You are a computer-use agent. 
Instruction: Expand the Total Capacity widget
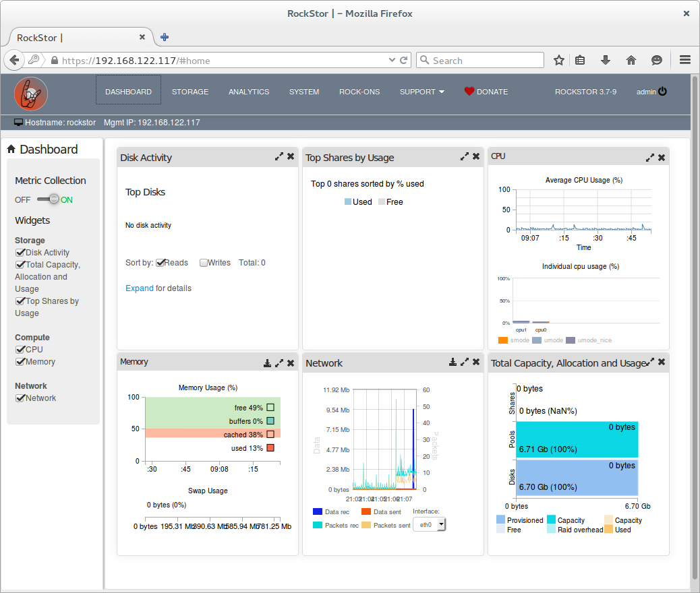(x=651, y=362)
